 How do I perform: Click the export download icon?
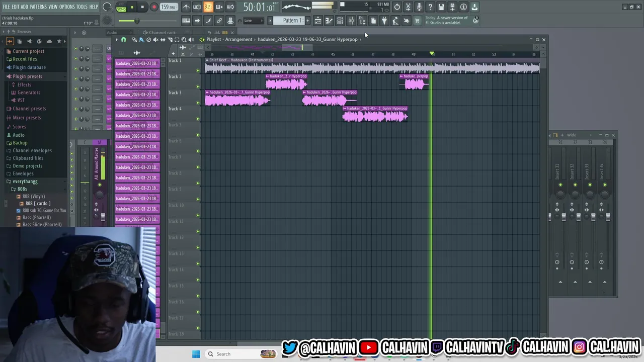point(474,7)
